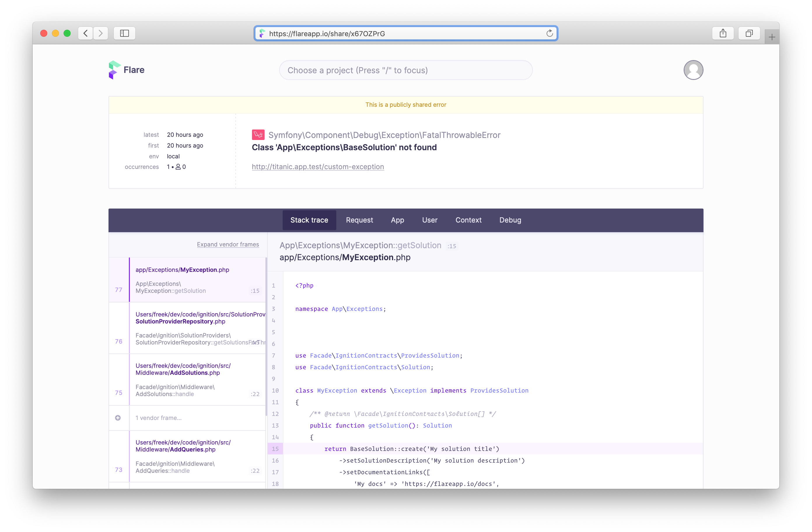This screenshot has width=812, height=532.
Task: Click the app/Exceptions/MyException.php link
Action: pyautogui.click(x=182, y=269)
